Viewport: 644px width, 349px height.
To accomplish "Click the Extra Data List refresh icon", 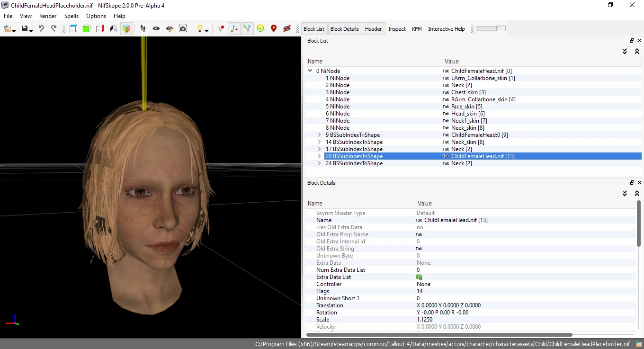I will pyautogui.click(x=419, y=277).
